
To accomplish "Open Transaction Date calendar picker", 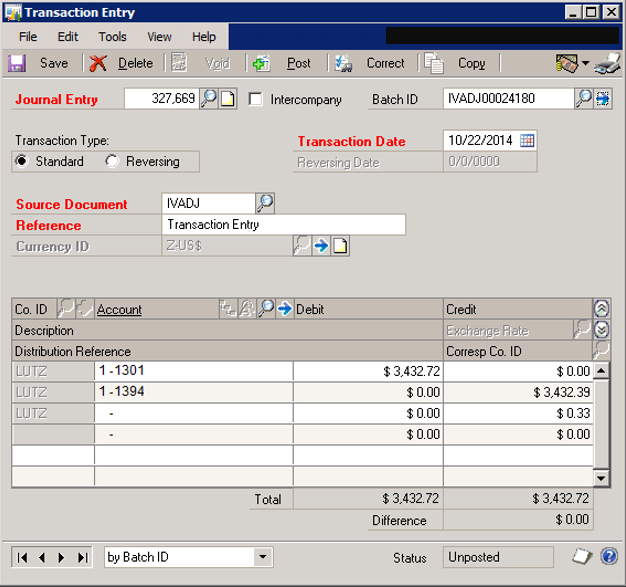I will tap(527, 141).
